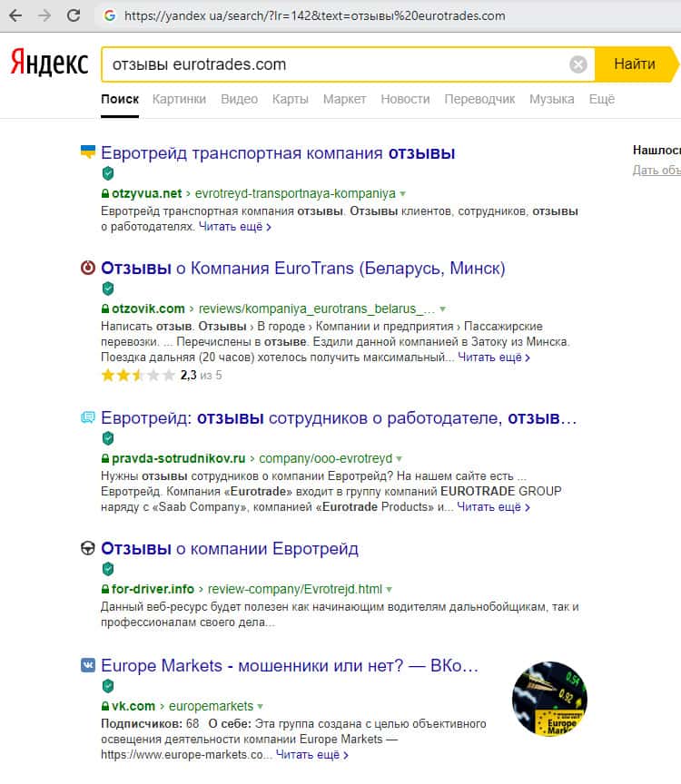Expand dropdown arrow next to otzyvua.net URL
681x784 pixels.
click(x=403, y=193)
